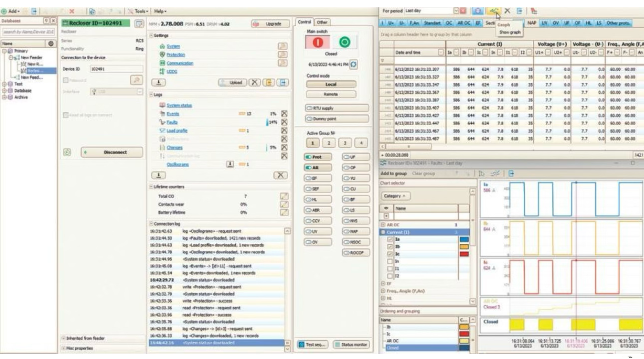Click the Show graph toolbar icon
Image resolution: width=644 pixels, height=359 pixels.
[494, 11]
